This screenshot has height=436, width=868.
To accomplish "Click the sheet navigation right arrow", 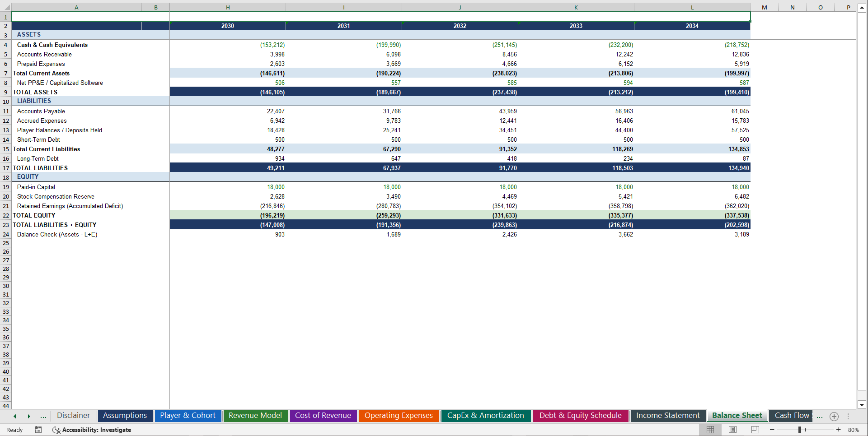I will point(29,416).
